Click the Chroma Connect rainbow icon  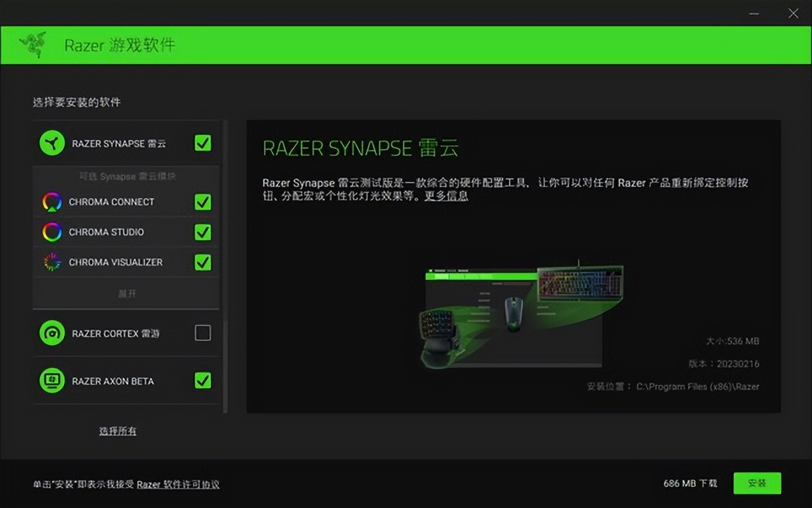pos(52,202)
